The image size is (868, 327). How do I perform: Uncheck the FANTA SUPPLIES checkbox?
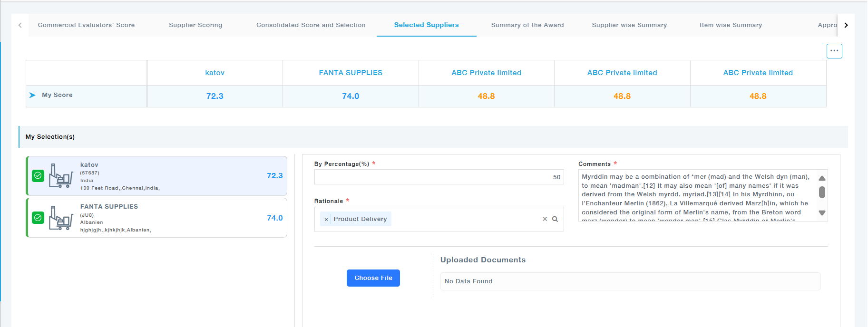[x=38, y=218]
